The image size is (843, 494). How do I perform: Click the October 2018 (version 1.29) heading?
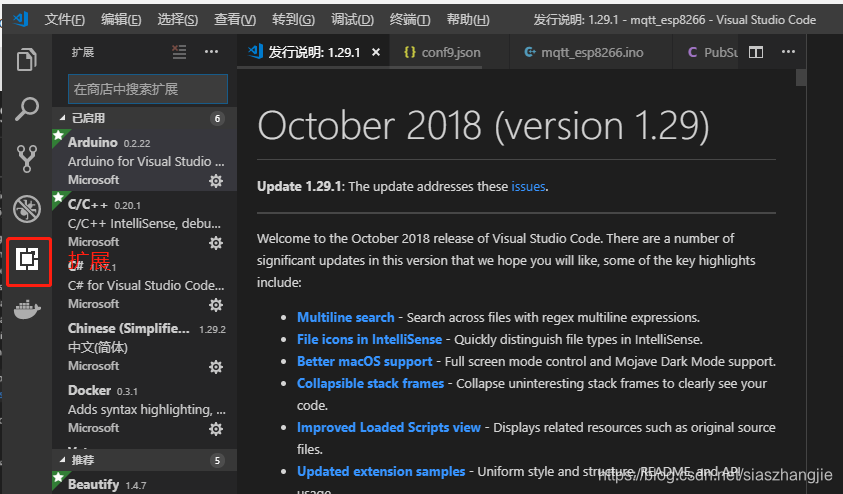[x=483, y=126]
